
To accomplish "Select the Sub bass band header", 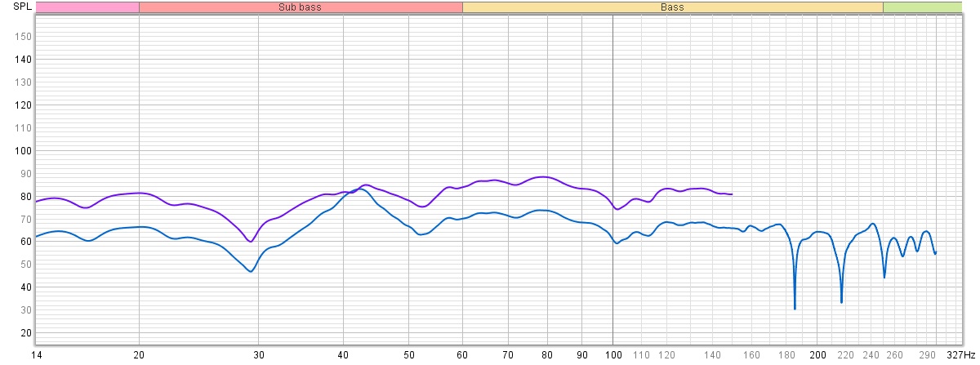I will (301, 7).
